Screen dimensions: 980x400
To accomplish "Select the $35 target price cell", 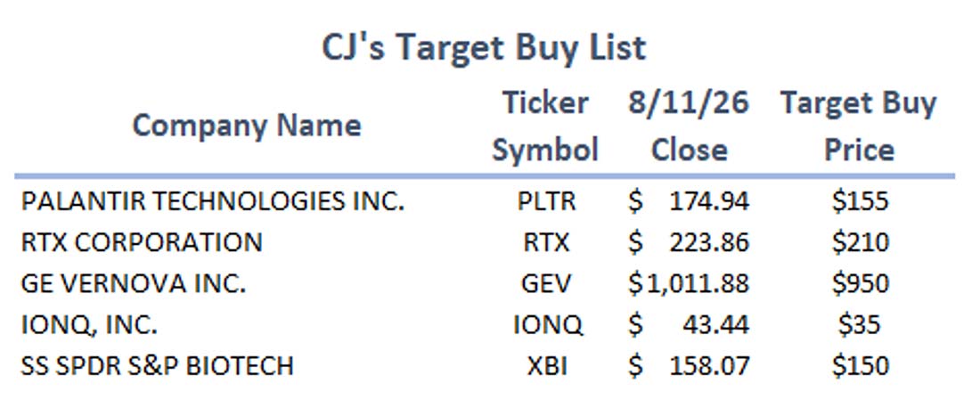I will [x=860, y=325].
